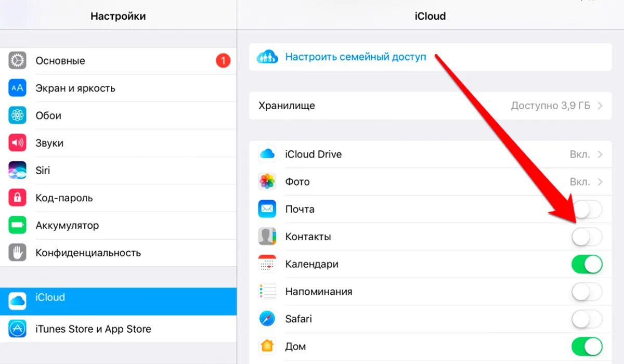Tap the iCloud header title
624x364 pixels.
430,16
